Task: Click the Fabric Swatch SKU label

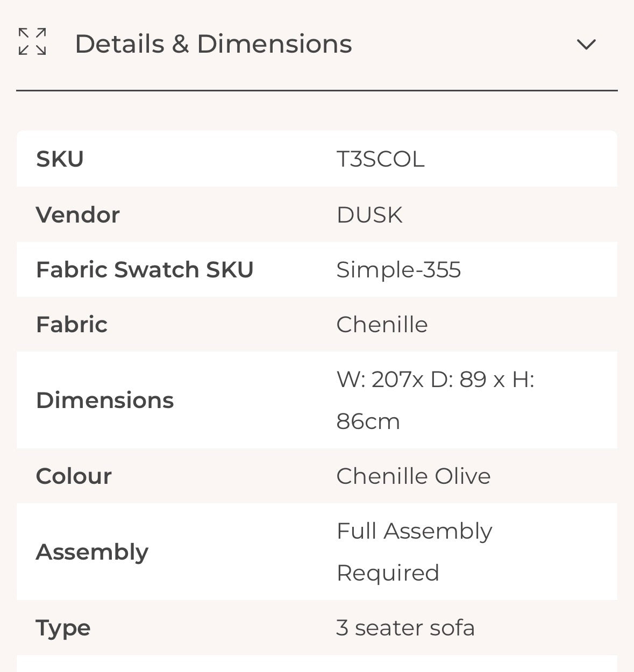Action: point(145,270)
